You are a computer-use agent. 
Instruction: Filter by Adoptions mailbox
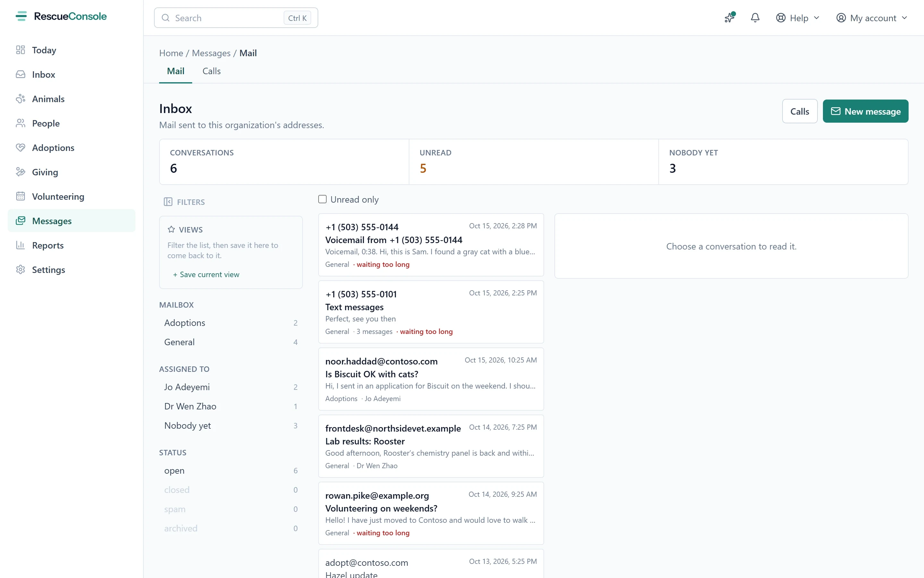coord(231,323)
